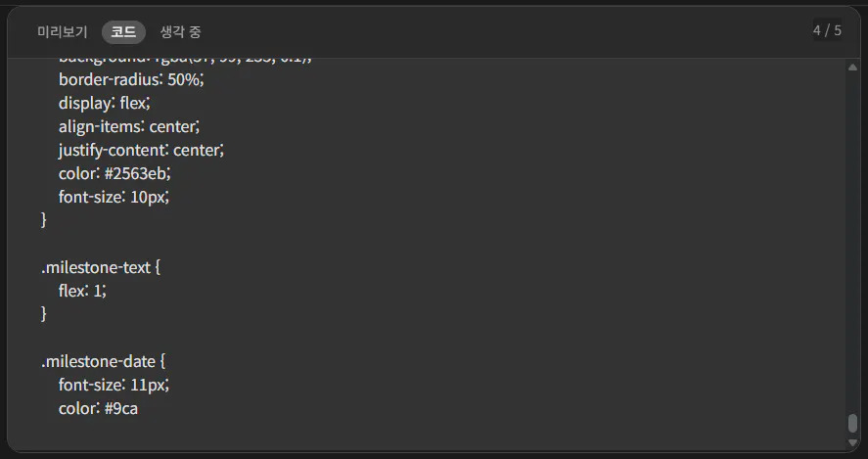Switch to the 미리보기 tab

click(63, 32)
